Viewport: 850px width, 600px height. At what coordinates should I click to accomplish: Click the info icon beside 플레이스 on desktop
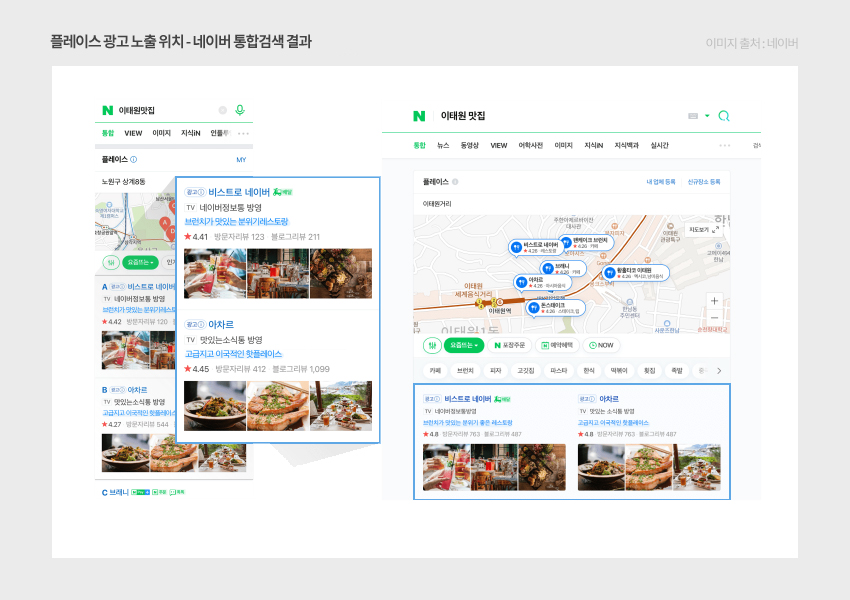(455, 182)
